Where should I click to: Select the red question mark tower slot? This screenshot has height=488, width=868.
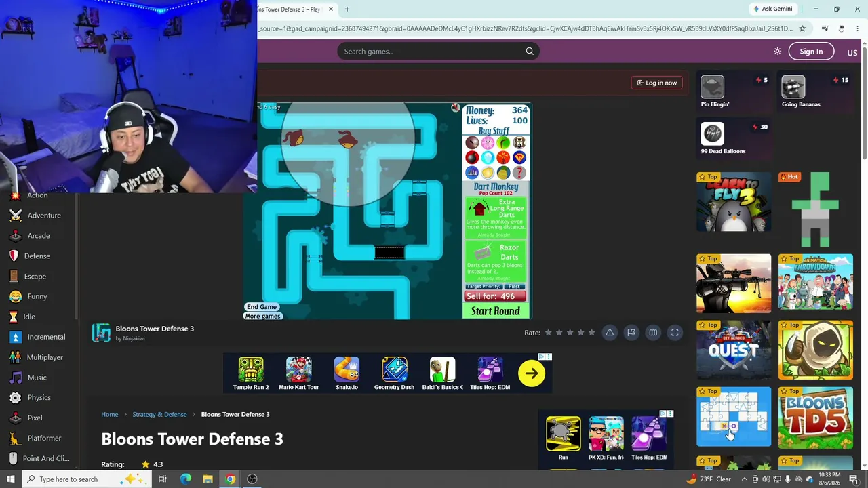[519, 172]
